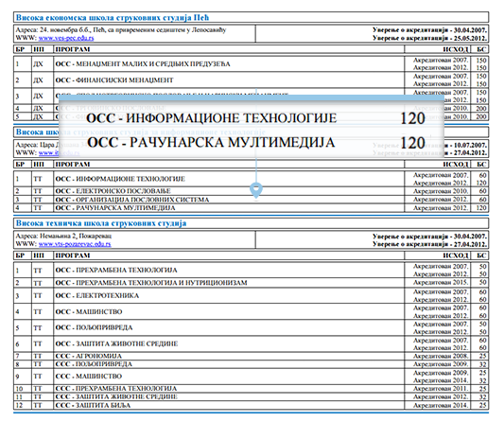
Task: Click 'Акредитован 2008.' in АГРОНОМИЈА row
Action: click(441, 356)
